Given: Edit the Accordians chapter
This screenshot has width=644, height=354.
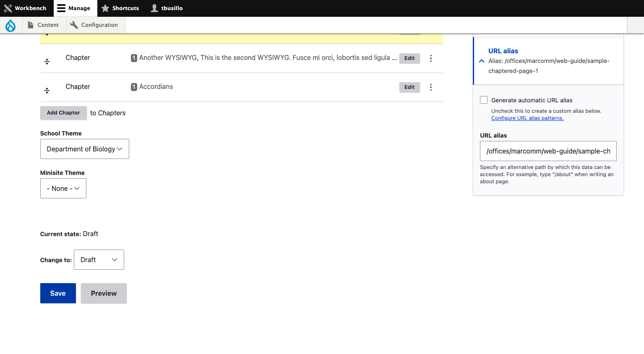Looking at the screenshot, I should click(409, 87).
